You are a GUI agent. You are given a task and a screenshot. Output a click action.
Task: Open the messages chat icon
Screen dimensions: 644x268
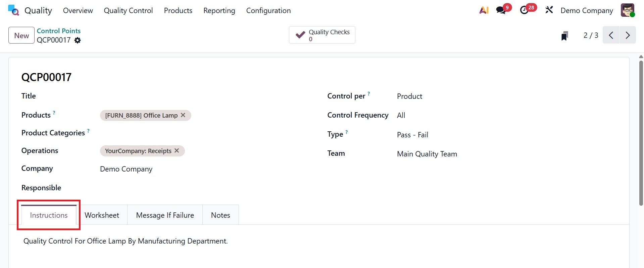click(501, 10)
